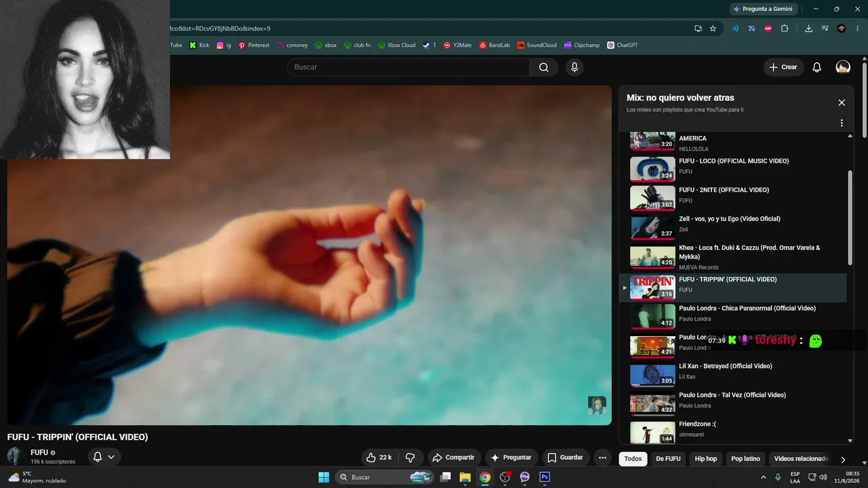This screenshot has height=488, width=868.
Task: Open the ABP ad blocker extension
Action: pyautogui.click(x=768, y=28)
